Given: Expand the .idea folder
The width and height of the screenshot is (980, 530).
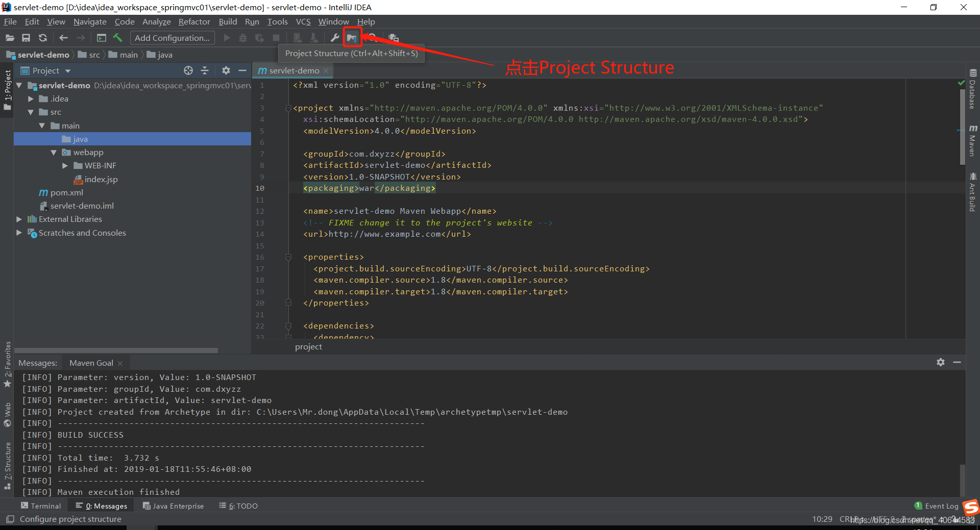Looking at the screenshot, I should tap(31, 99).
